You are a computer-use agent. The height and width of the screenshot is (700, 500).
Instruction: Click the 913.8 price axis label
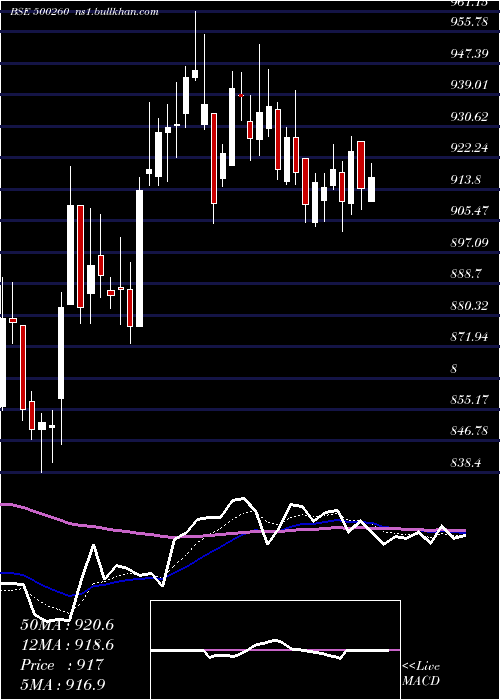(x=466, y=179)
